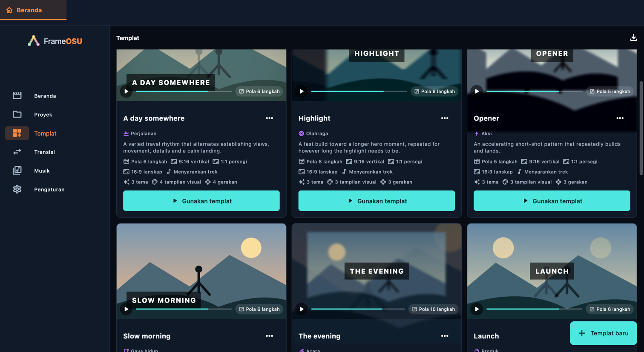Open more options for The evening

[445, 336]
